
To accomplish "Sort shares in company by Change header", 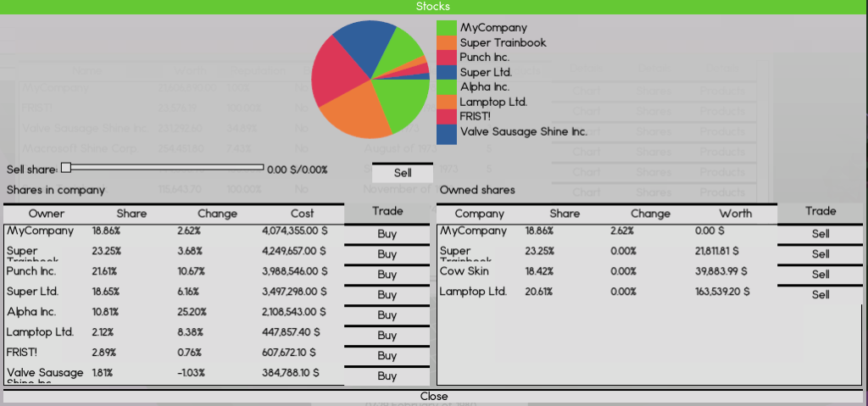I will (x=218, y=214).
